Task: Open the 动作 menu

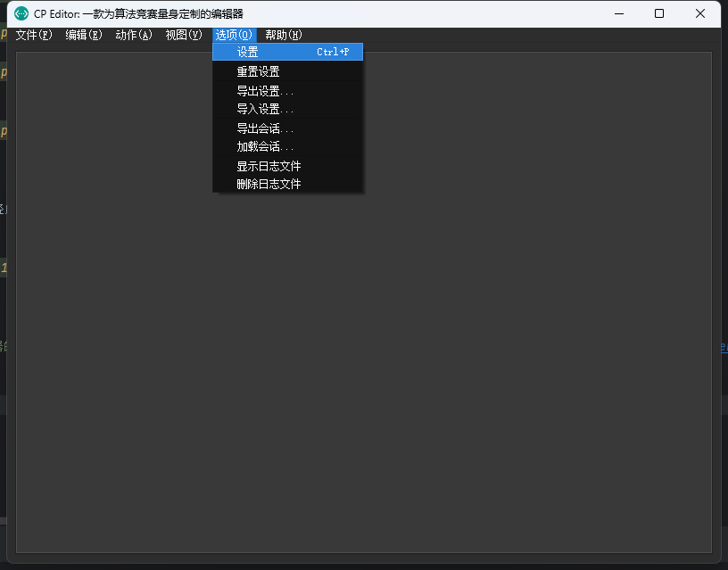Action: (x=133, y=35)
